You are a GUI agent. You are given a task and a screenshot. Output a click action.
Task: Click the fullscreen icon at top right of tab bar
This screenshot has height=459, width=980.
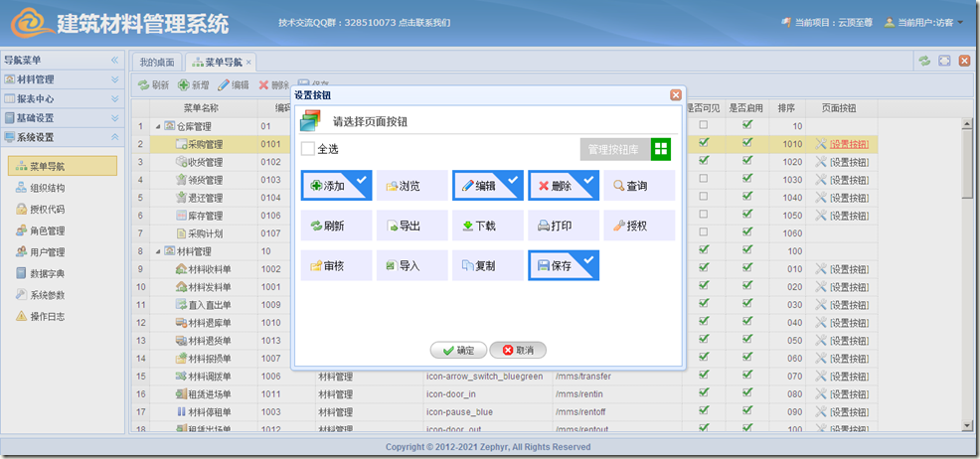pyautogui.click(x=944, y=62)
